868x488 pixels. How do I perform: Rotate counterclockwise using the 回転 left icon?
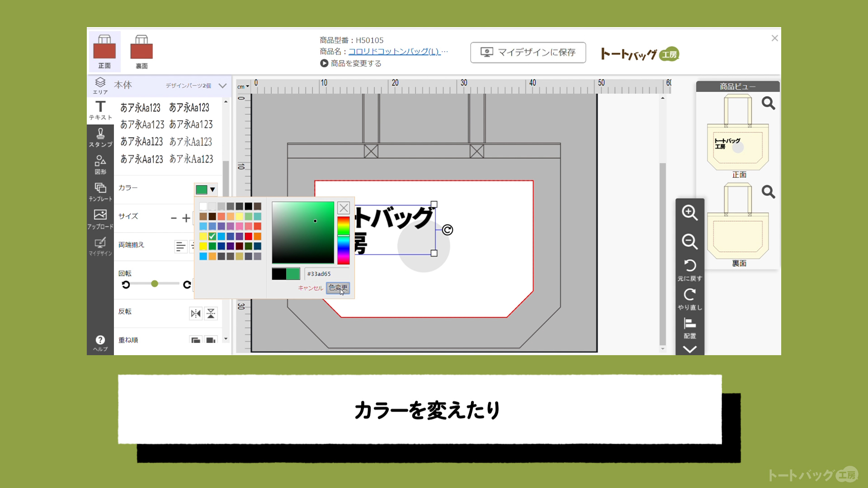[126, 284]
